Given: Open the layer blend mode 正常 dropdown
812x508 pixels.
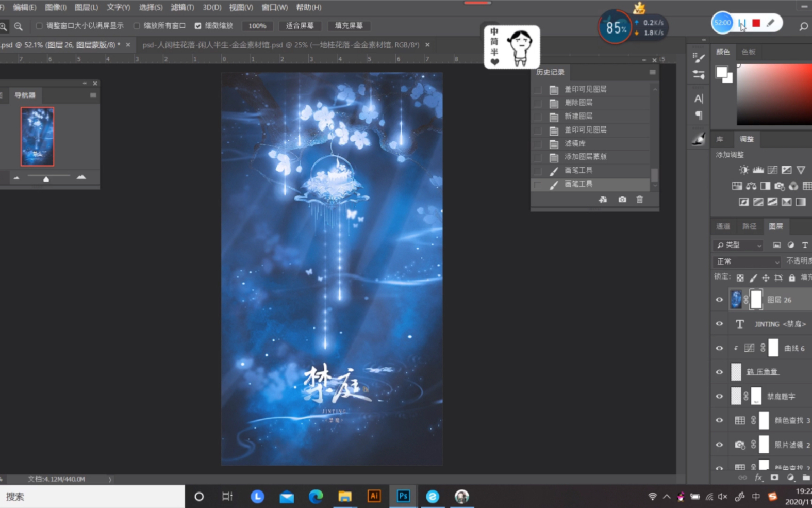Looking at the screenshot, I should [748, 261].
